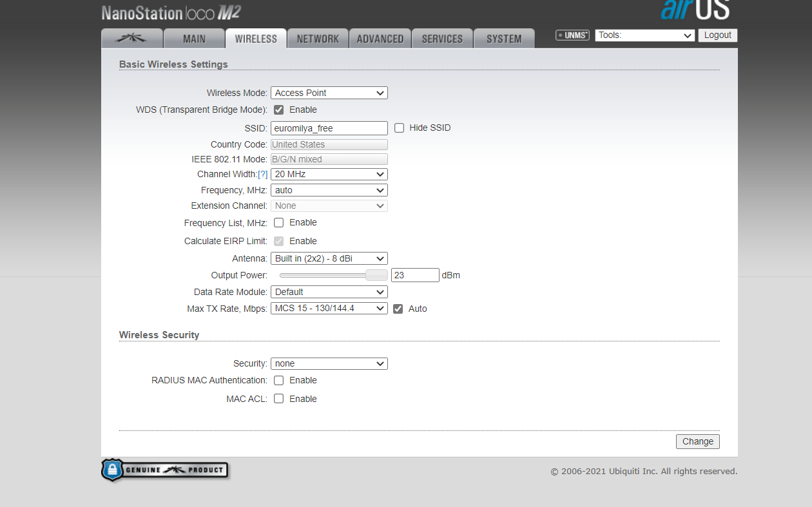The width and height of the screenshot is (812, 507).
Task: Enable the MAC ACL checkbox
Action: [x=279, y=399]
